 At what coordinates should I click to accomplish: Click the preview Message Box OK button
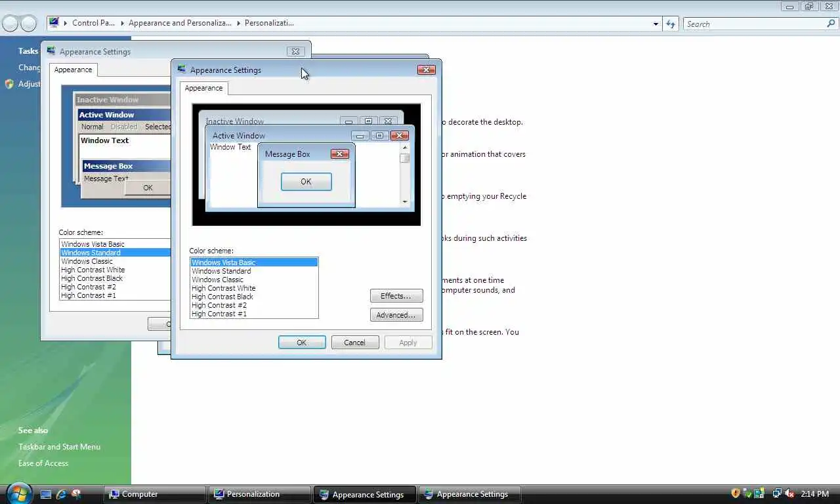[306, 182]
